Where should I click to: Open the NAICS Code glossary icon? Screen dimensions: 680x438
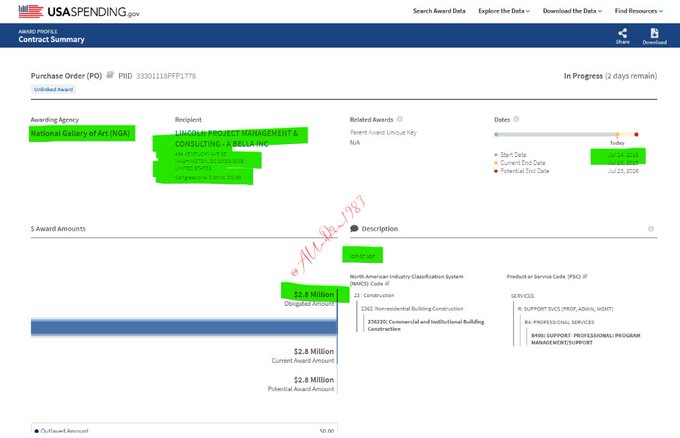(x=387, y=283)
